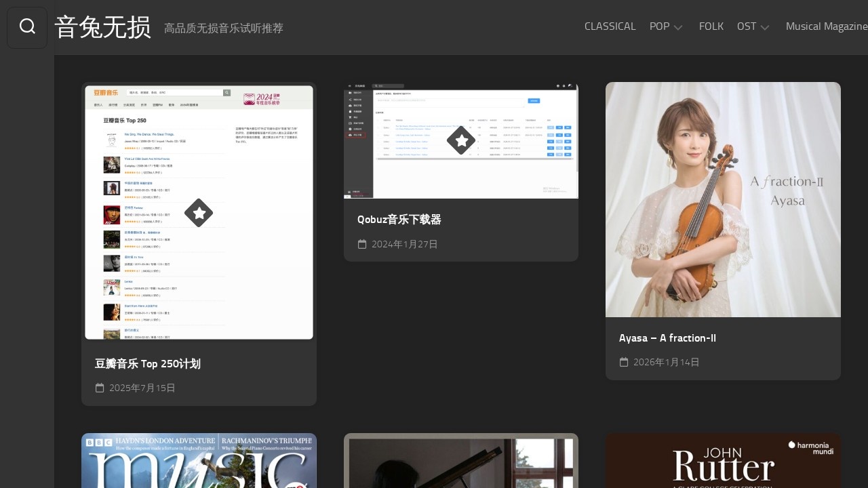Screen dimensions: 868x488
Task: Click calendar icon beside 2025年7月15日
Action: [x=100, y=388]
